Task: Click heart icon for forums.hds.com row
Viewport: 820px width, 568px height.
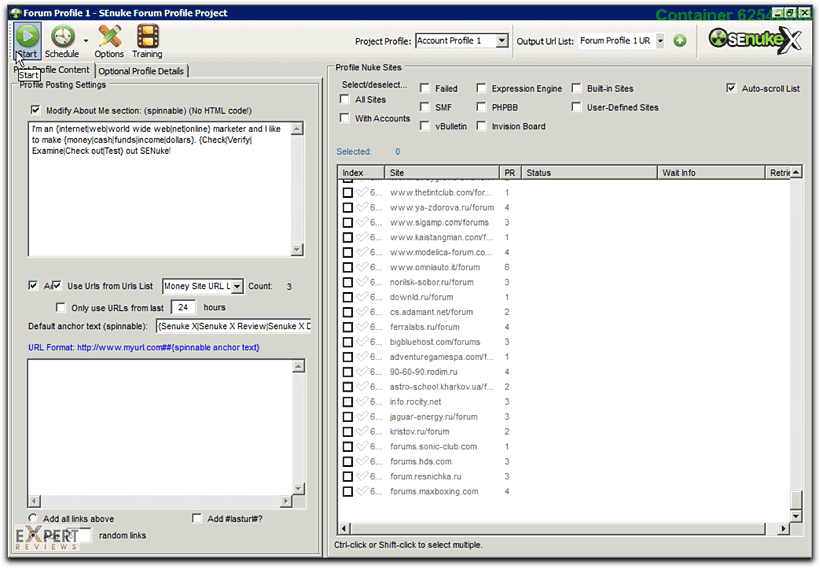Action: pyautogui.click(x=362, y=461)
